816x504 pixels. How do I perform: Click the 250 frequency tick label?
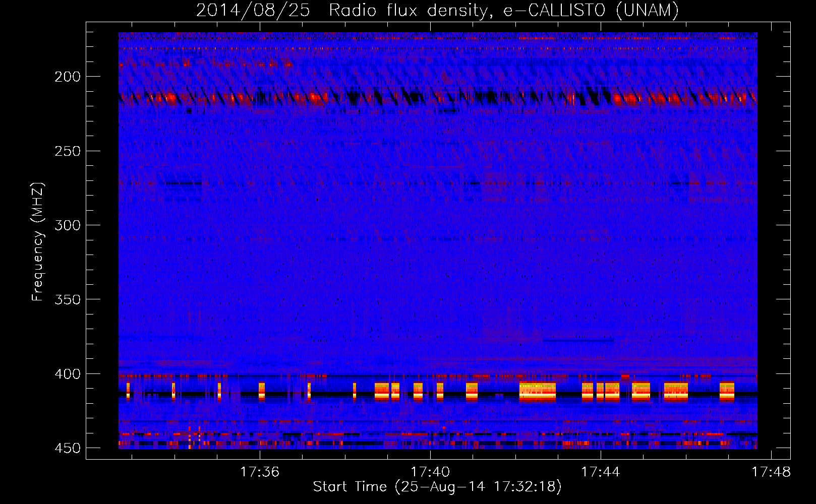pos(68,151)
